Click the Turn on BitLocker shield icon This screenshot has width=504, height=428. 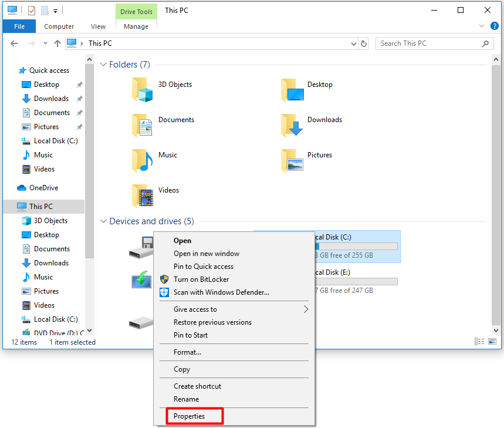point(164,279)
